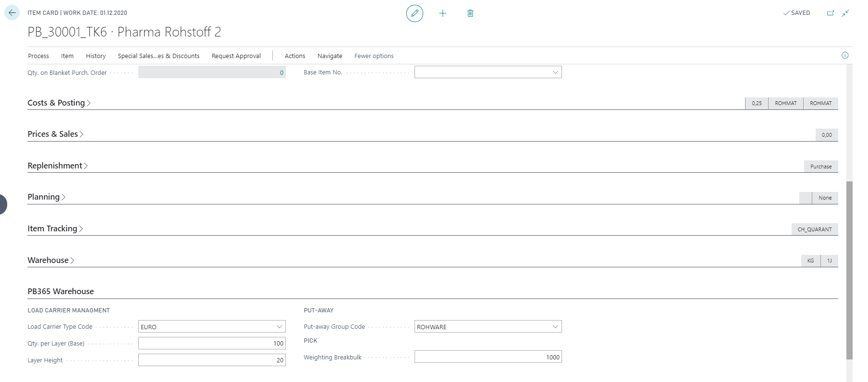The height and width of the screenshot is (382, 868).
Task: Click the None summary value in Planning
Action: (825, 198)
